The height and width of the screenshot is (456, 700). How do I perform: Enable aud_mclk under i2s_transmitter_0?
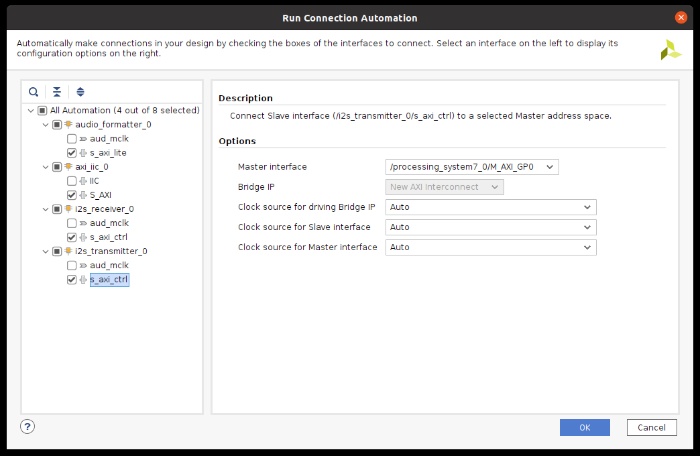(x=71, y=265)
